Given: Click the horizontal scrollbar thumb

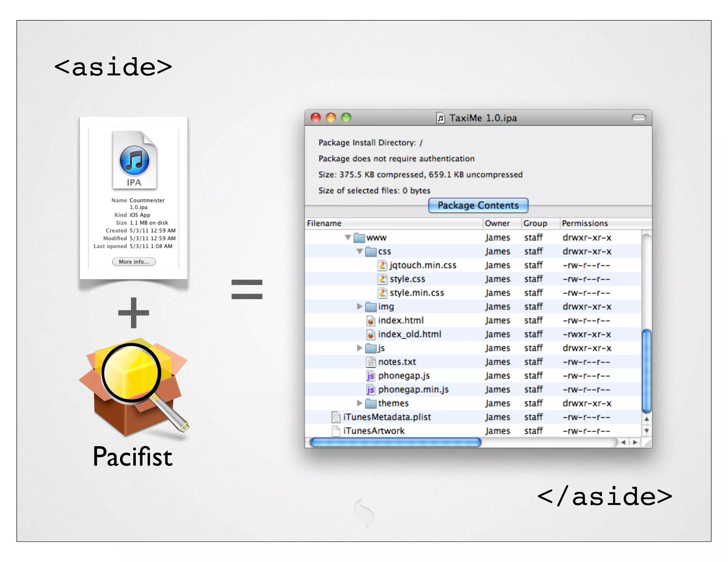Looking at the screenshot, I should [396, 443].
